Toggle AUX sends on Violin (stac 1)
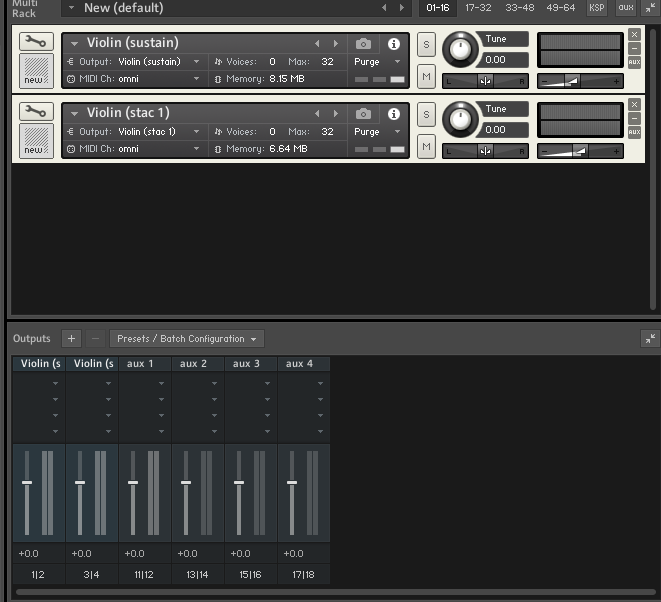 (634, 132)
